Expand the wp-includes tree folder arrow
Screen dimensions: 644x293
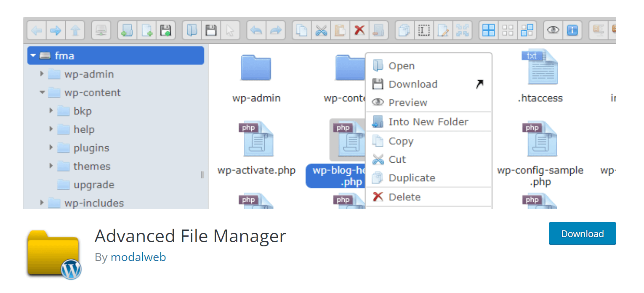tap(42, 203)
